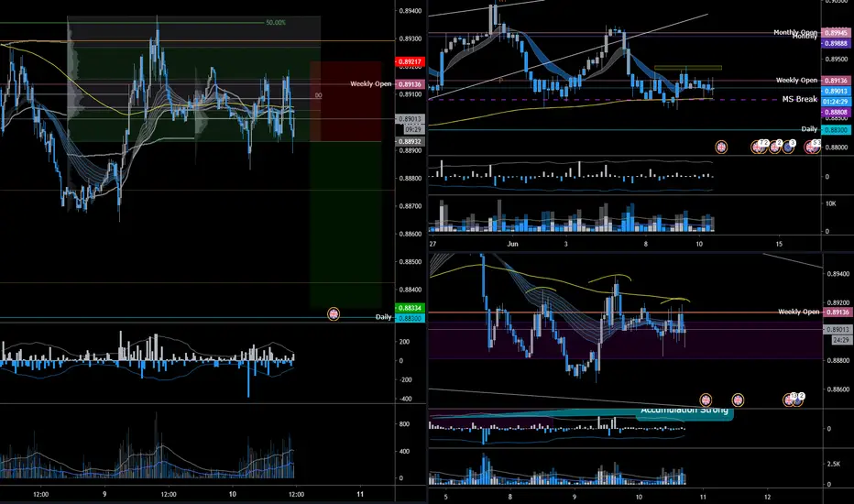Select the 0.88600 tick on the bottom-right price scale
The width and height of the screenshot is (854, 504).
click(838, 389)
